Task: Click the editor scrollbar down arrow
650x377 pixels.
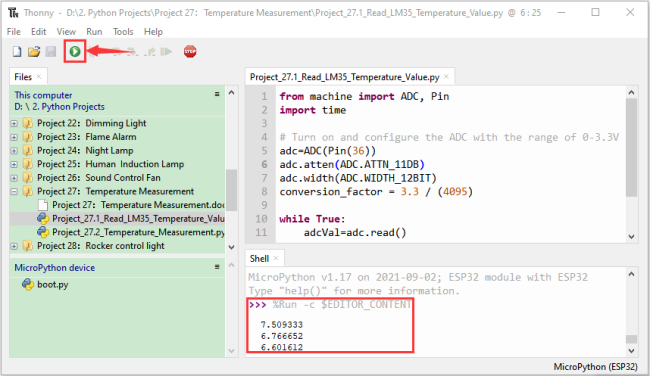Action: [631, 236]
